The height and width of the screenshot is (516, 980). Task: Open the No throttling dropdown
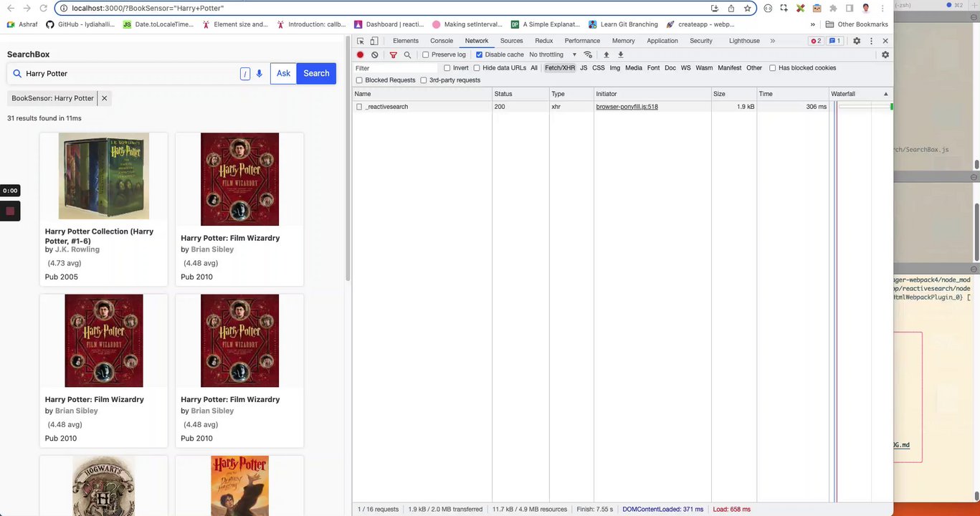coord(553,54)
